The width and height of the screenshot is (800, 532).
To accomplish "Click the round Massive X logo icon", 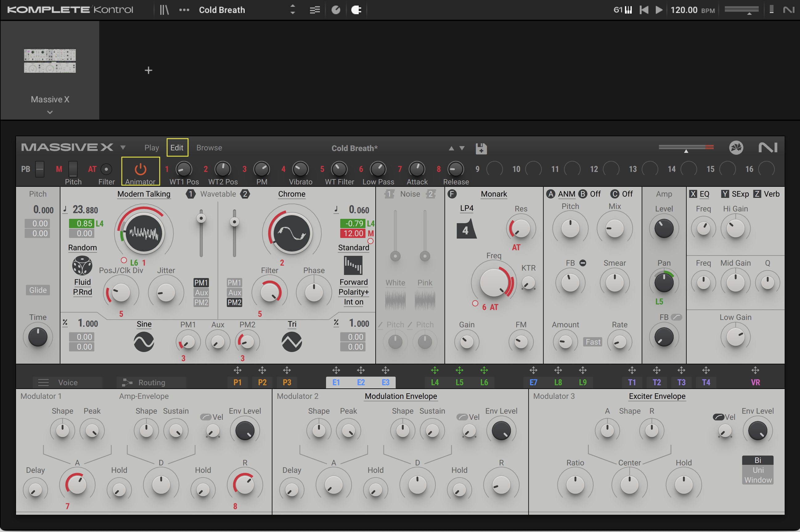I will (x=736, y=148).
